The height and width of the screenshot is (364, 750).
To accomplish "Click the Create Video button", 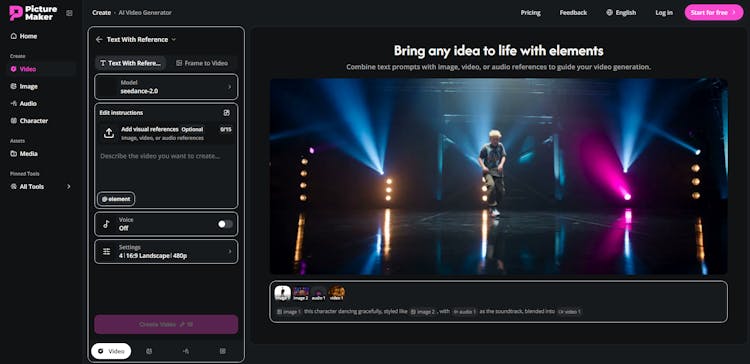I will click(x=166, y=324).
